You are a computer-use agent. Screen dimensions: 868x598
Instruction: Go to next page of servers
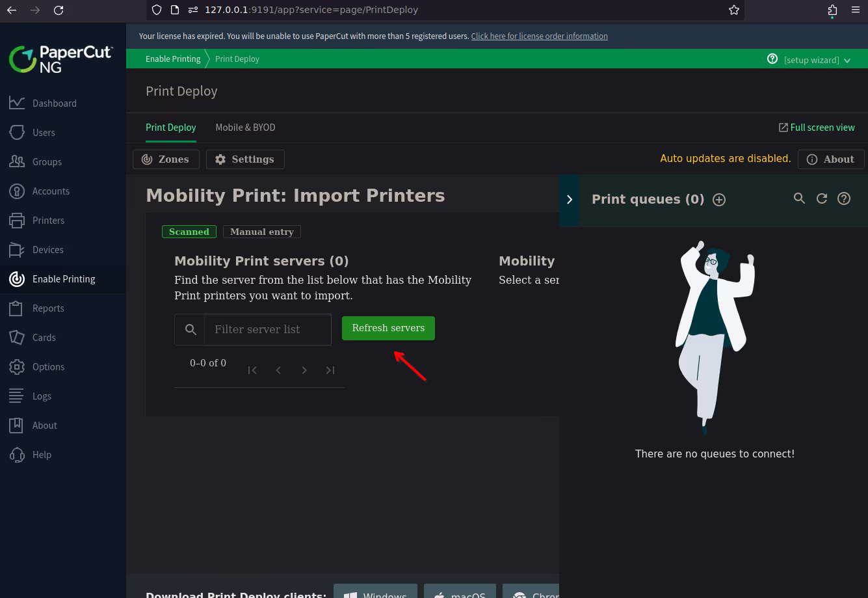coord(304,370)
